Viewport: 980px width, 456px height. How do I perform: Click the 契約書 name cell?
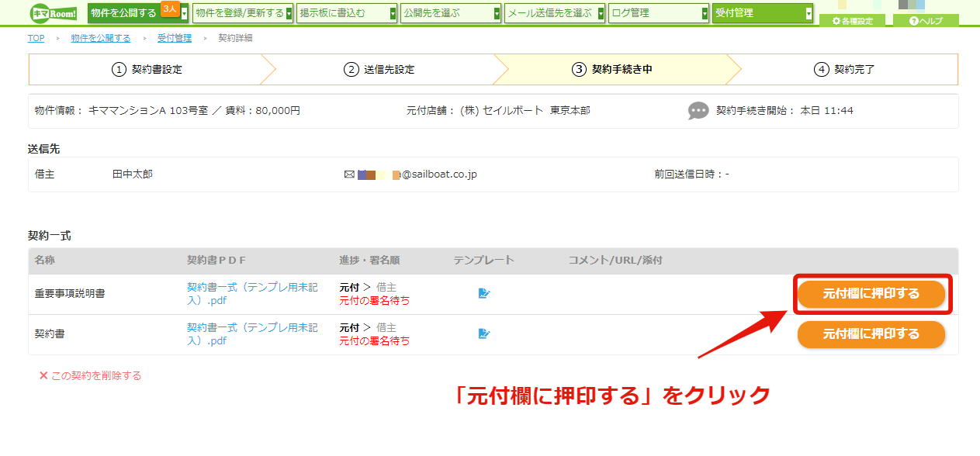pyautogui.click(x=50, y=333)
